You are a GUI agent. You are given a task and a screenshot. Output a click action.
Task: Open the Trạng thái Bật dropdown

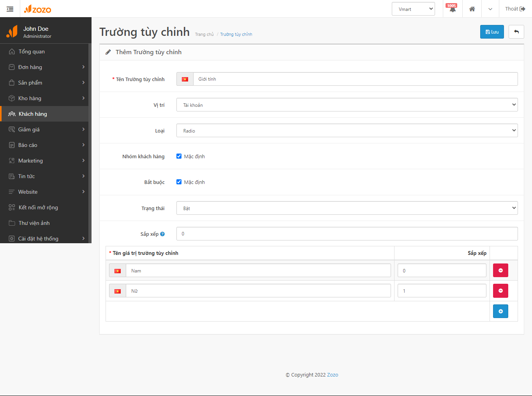click(x=347, y=208)
